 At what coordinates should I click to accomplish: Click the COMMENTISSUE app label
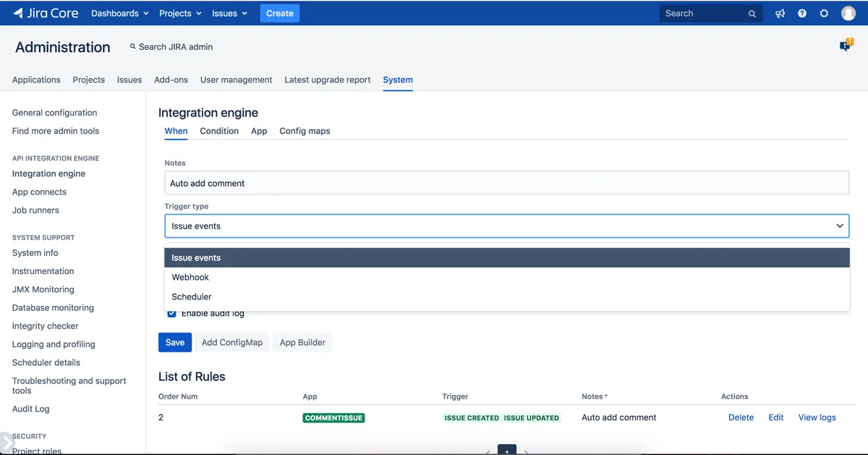click(x=333, y=417)
